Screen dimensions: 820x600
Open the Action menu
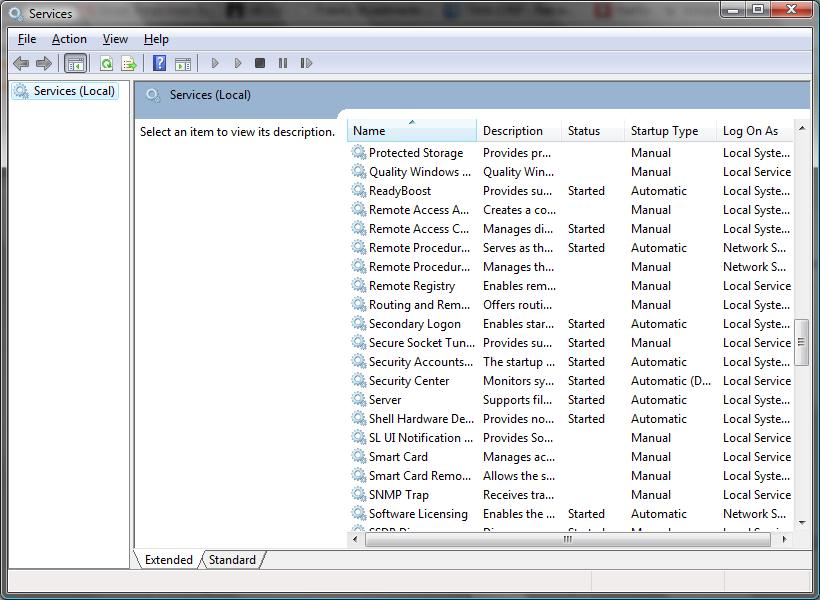(69, 39)
